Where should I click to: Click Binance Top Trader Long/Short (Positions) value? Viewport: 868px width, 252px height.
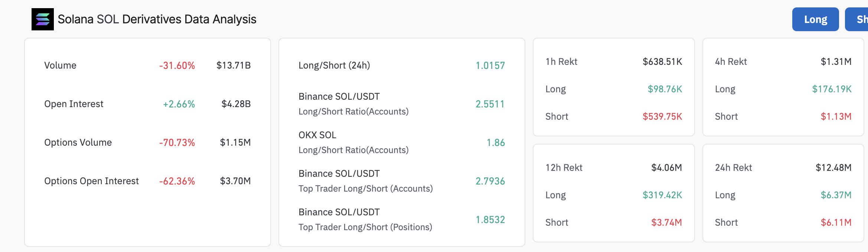tap(490, 220)
